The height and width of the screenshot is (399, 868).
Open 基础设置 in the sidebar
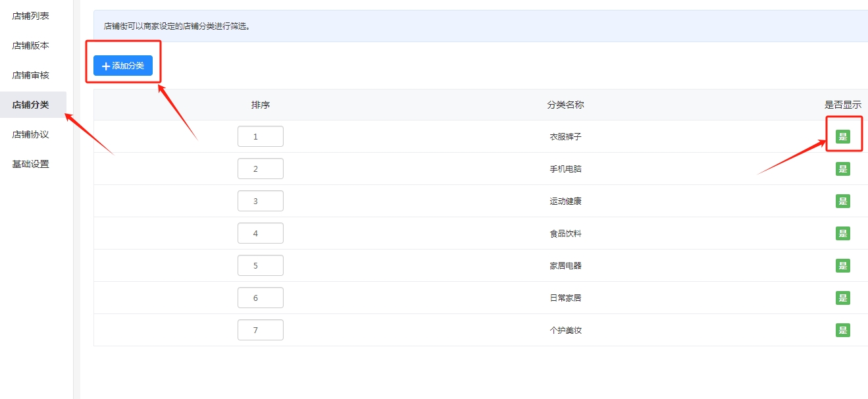(x=30, y=164)
